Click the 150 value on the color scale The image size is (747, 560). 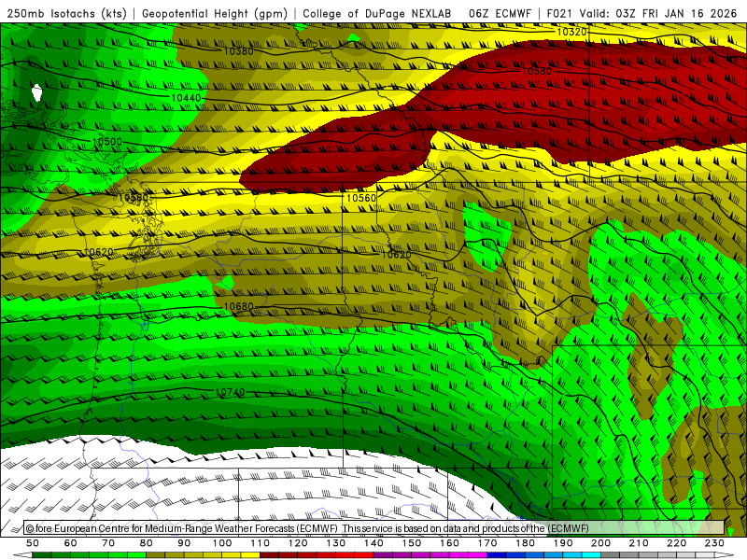pos(412,543)
